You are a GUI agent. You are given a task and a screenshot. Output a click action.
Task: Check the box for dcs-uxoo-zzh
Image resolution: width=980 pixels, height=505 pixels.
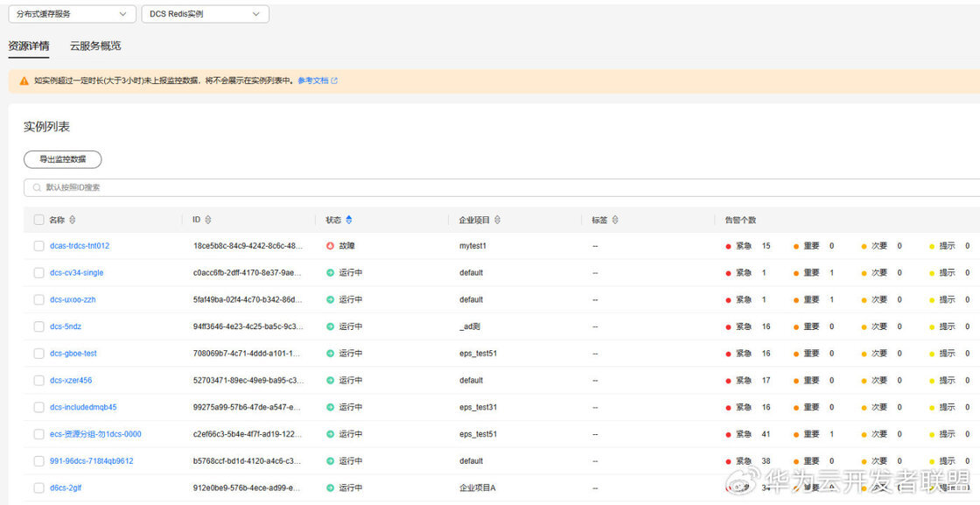click(x=38, y=300)
